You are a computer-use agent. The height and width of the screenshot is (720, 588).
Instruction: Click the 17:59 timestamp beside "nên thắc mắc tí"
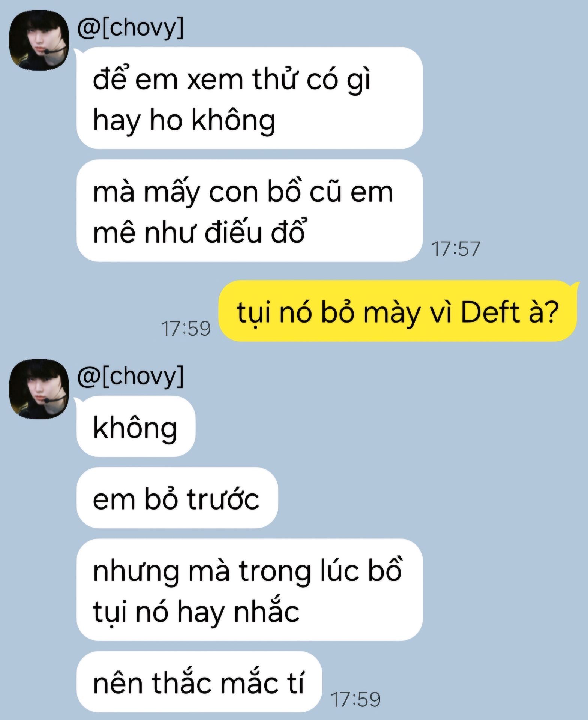point(355,699)
